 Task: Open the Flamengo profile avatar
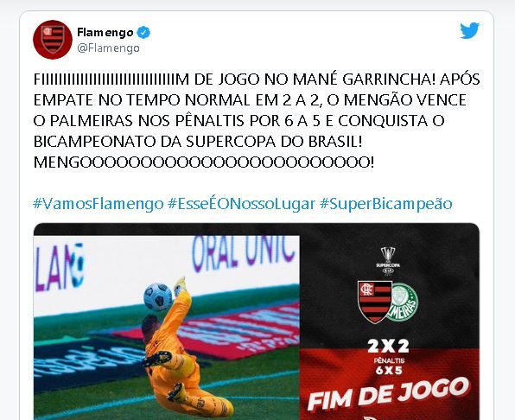(53, 40)
